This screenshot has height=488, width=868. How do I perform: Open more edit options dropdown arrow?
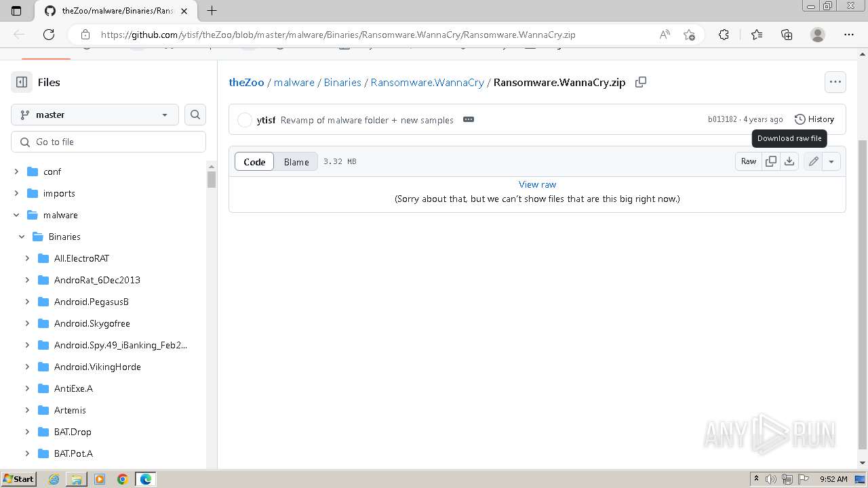831,161
